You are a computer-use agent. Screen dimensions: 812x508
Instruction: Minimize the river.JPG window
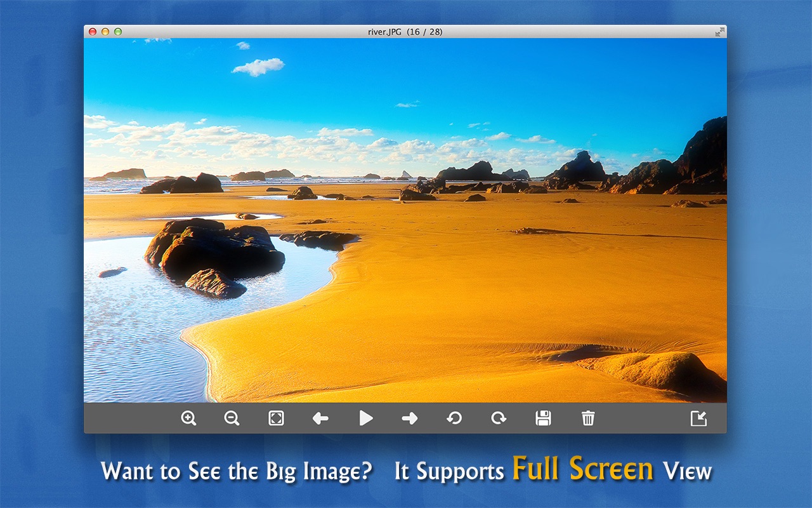click(105, 32)
